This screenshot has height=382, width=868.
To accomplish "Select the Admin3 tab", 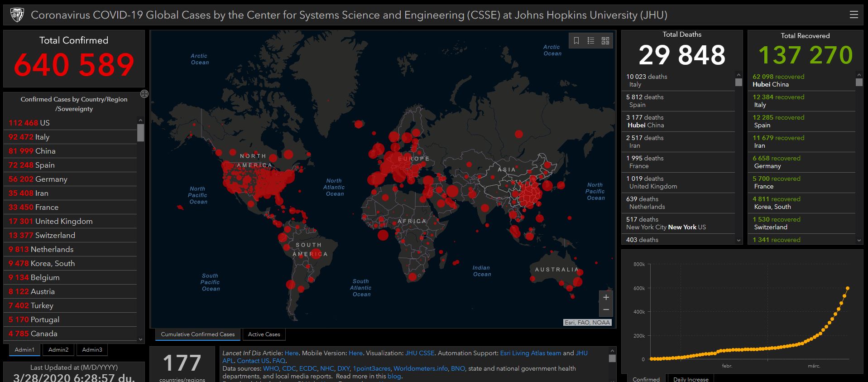I will pos(92,350).
